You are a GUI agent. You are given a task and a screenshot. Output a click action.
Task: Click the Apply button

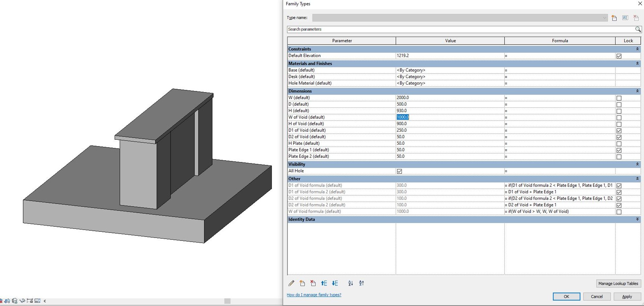(x=627, y=297)
